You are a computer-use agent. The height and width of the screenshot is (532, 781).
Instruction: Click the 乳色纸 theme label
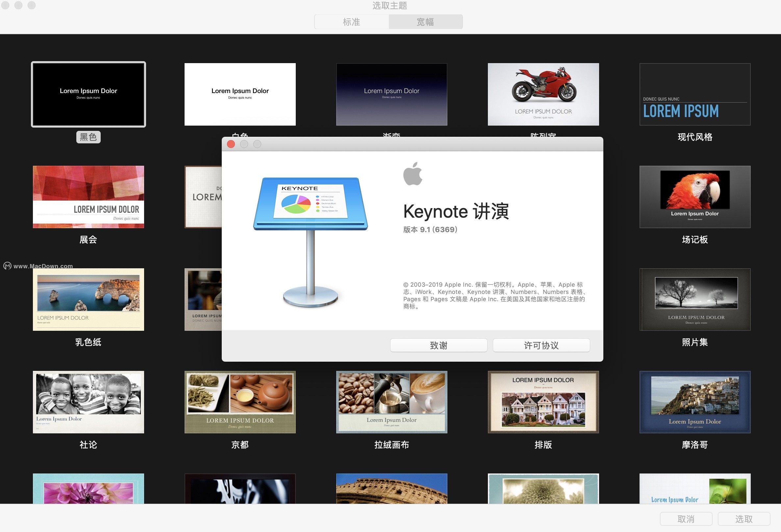click(x=88, y=342)
